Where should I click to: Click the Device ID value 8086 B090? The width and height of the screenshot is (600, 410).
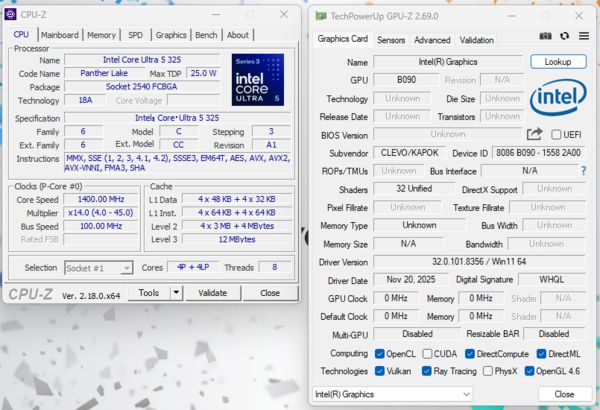(538, 153)
